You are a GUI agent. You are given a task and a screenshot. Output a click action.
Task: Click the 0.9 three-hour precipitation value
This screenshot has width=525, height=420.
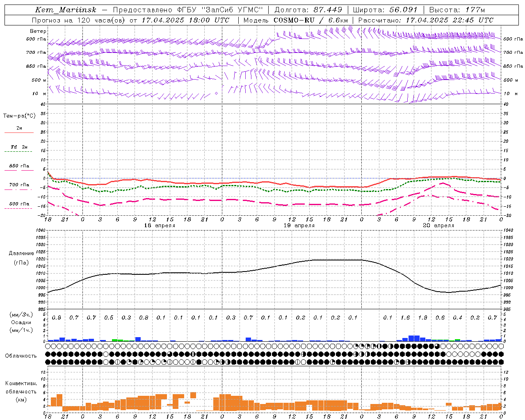click(57, 317)
